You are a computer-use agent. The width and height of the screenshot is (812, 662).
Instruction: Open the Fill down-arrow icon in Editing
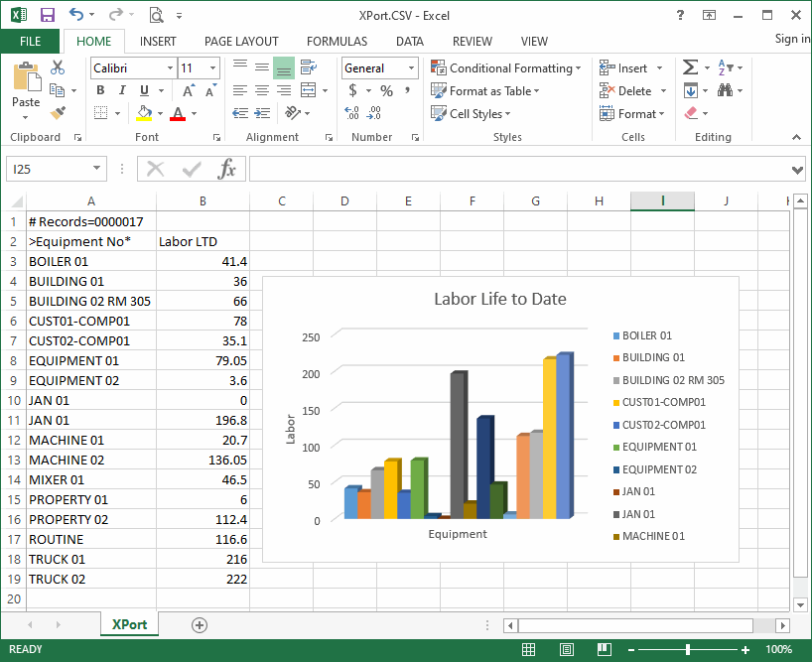coord(690,90)
